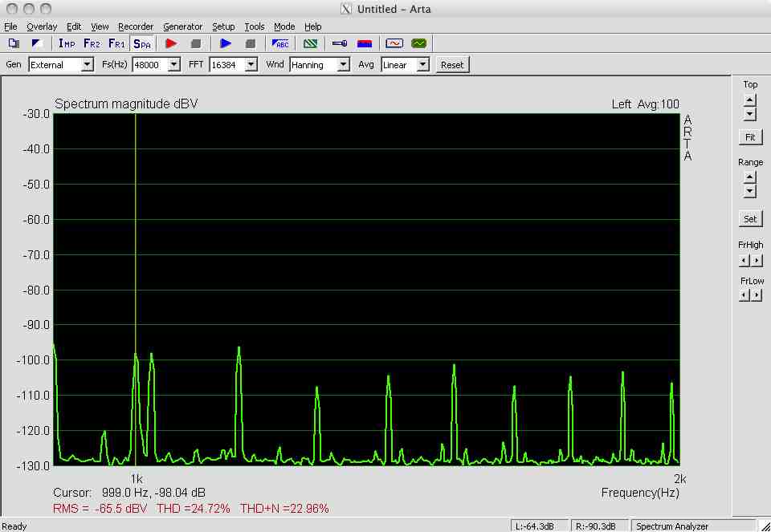Click the R:-90.3dB status bar level
Viewport: 771px width, 532px height.
598,526
